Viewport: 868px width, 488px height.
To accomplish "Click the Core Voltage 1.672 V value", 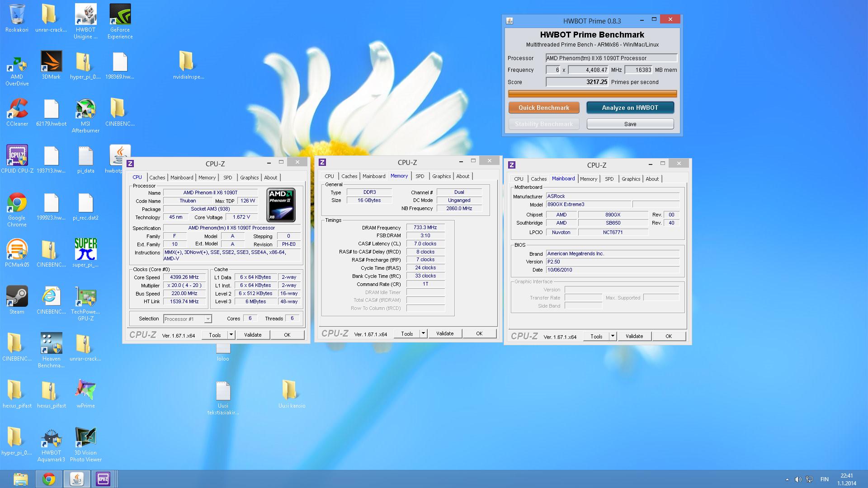I will pyautogui.click(x=241, y=217).
